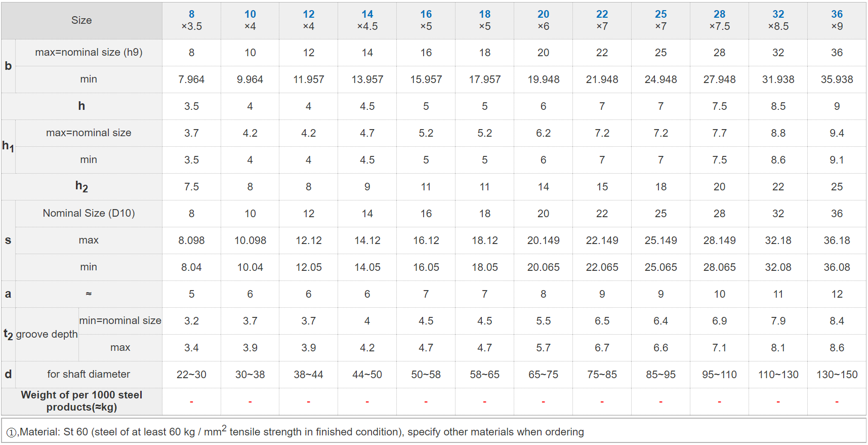Click the blue 36 ×9 size link
This screenshot has width=868, height=445.
(837, 14)
